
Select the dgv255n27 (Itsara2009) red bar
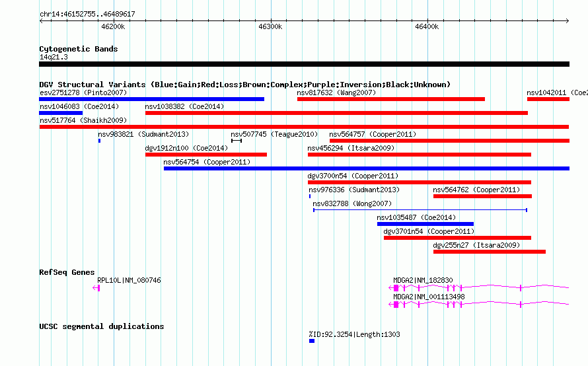[490, 252]
